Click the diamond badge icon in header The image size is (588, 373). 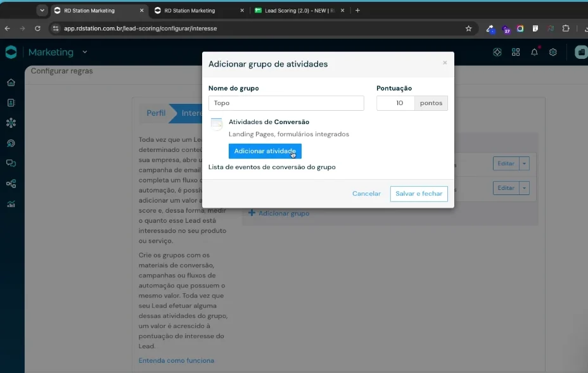pos(497,52)
